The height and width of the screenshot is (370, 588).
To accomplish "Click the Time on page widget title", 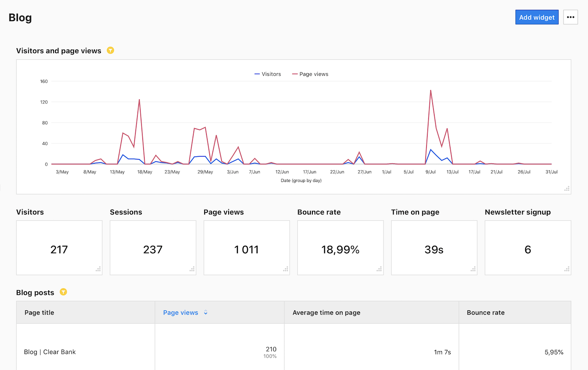I will (x=415, y=212).
